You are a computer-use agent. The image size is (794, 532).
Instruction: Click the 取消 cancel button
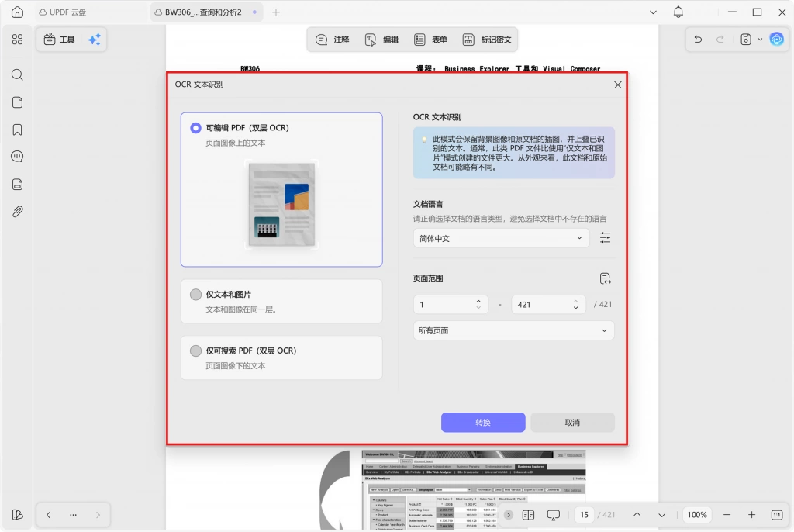coord(573,422)
